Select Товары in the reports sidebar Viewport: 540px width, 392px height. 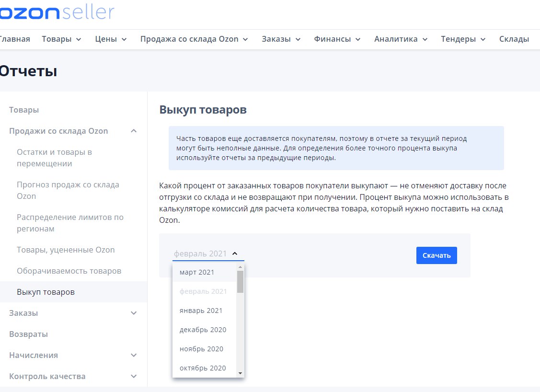coord(24,110)
